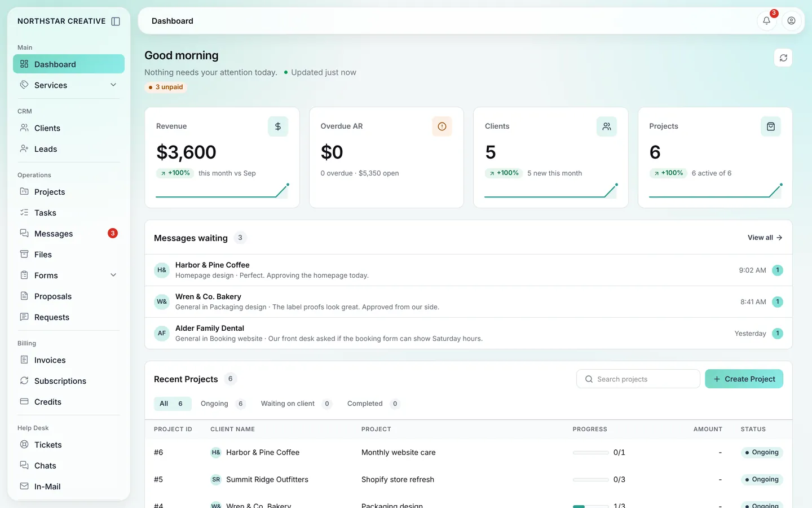Click the Leads icon in sidebar
The height and width of the screenshot is (508, 812).
(24, 148)
